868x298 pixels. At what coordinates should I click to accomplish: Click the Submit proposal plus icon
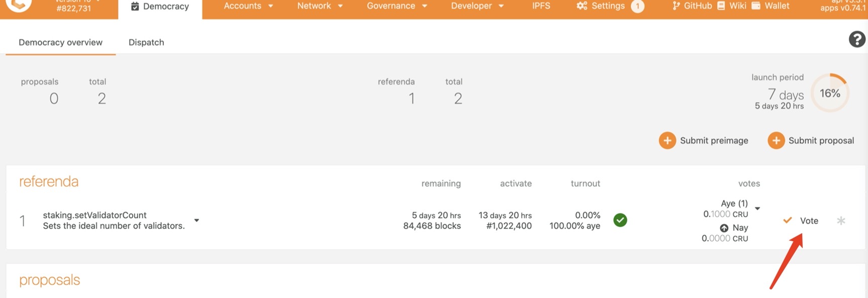[776, 141]
